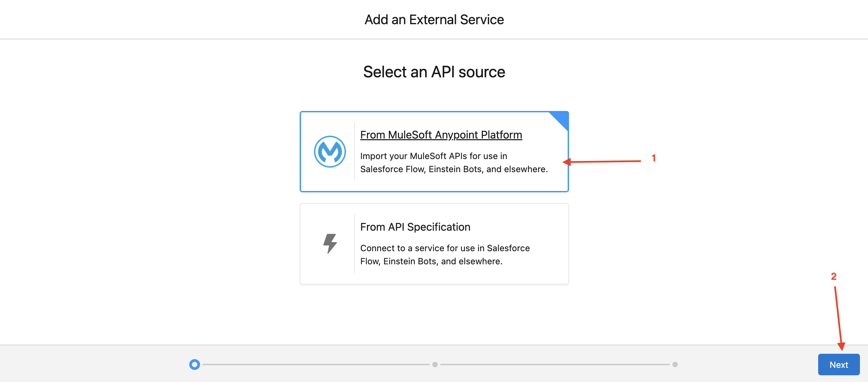868x382 pixels.
Task: Click the Select an API source heading
Action: click(434, 72)
